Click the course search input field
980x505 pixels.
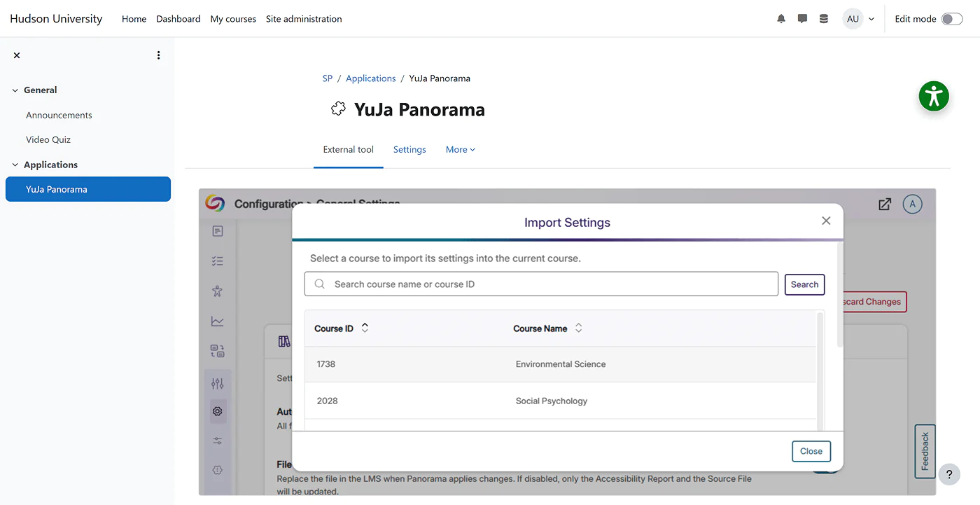coord(546,284)
